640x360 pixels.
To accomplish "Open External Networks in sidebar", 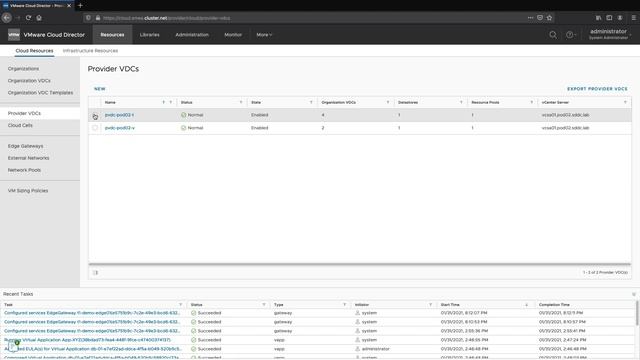I will tap(28, 158).
